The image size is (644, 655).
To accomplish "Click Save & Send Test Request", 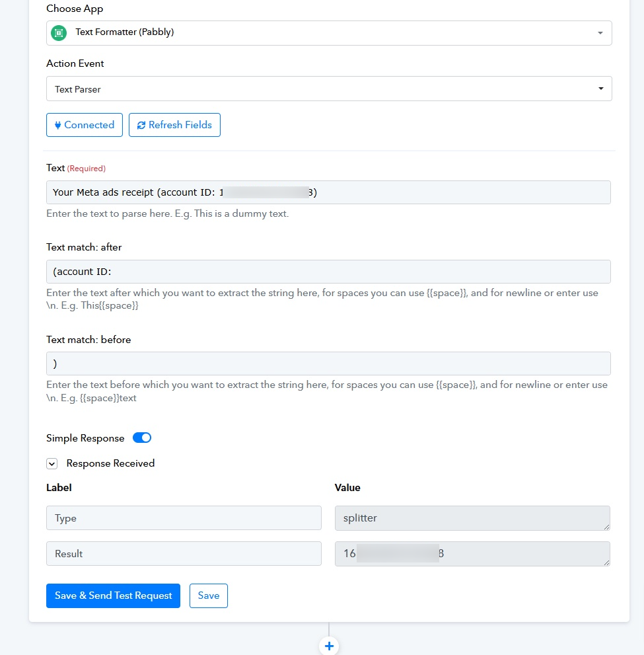I will tap(113, 596).
